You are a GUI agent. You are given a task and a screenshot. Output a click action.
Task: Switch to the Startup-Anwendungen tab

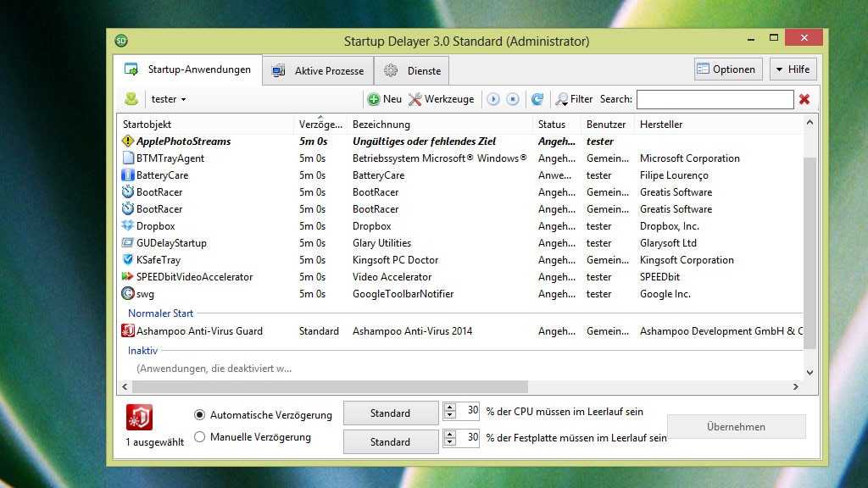187,69
